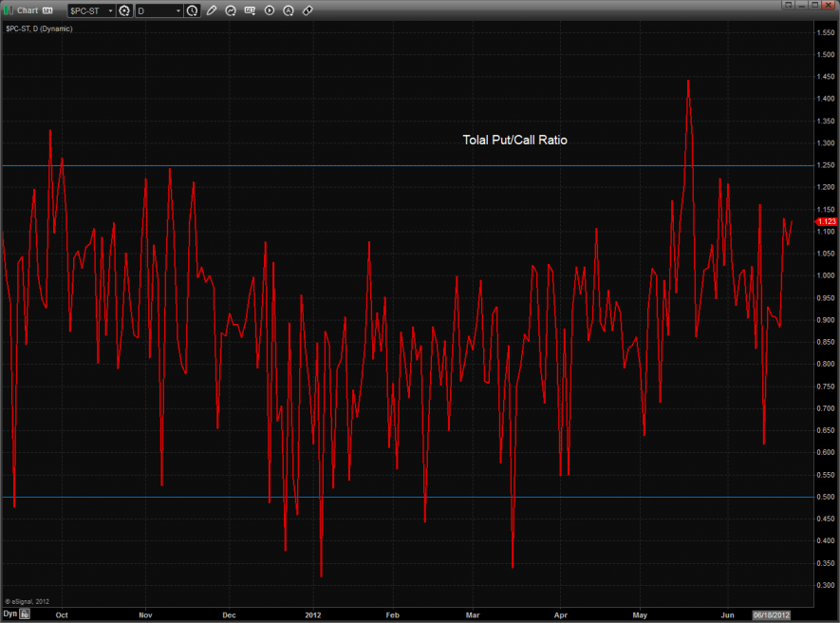This screenshot has height=623, width=840.
Task: Click the red 1.123 price marker
Action: pos(826,221)
